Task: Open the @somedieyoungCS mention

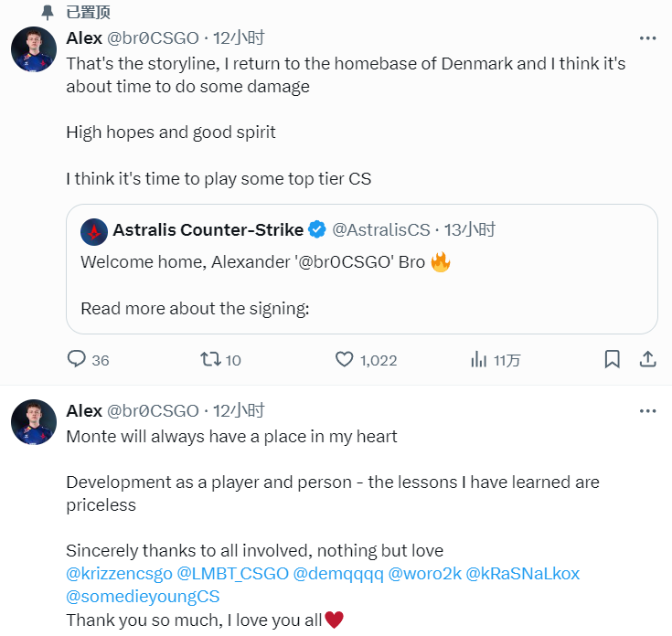Action: tap(144, 597)
